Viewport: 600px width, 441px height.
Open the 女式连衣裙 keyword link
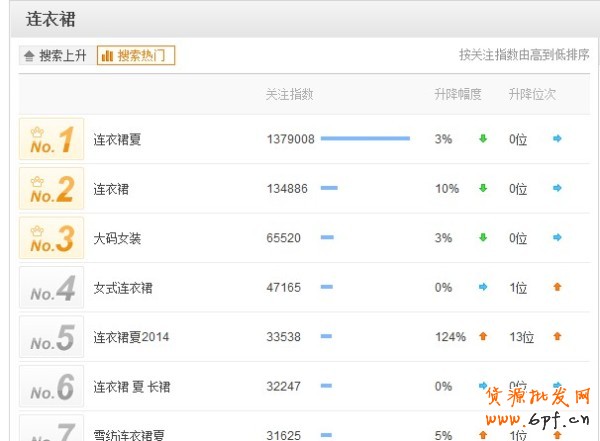point(123,288)
